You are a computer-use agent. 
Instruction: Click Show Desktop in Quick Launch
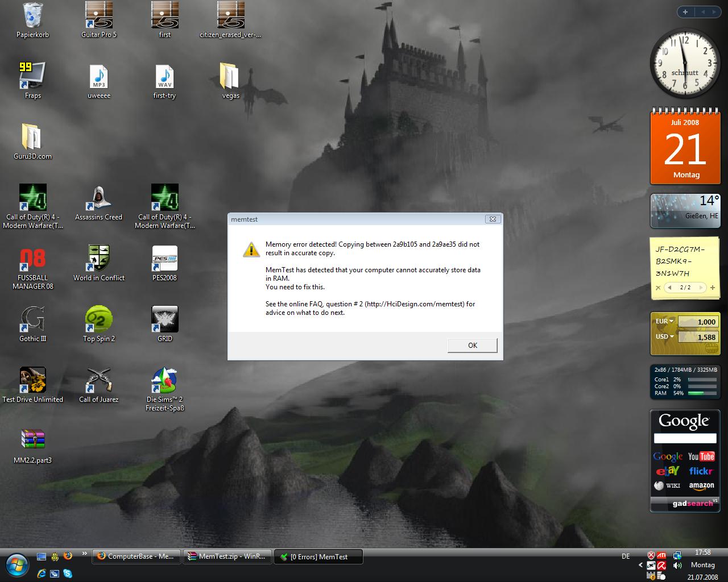[41, 556]
